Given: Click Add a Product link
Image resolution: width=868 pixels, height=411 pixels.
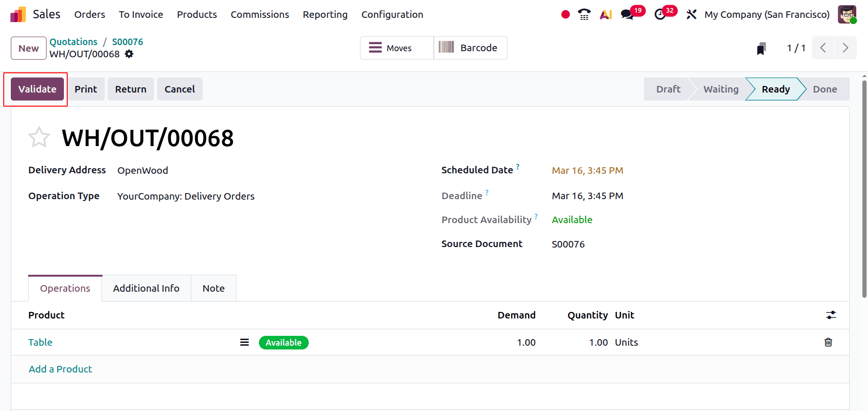Looking at the screenshot, I should (x=61, y=369).
